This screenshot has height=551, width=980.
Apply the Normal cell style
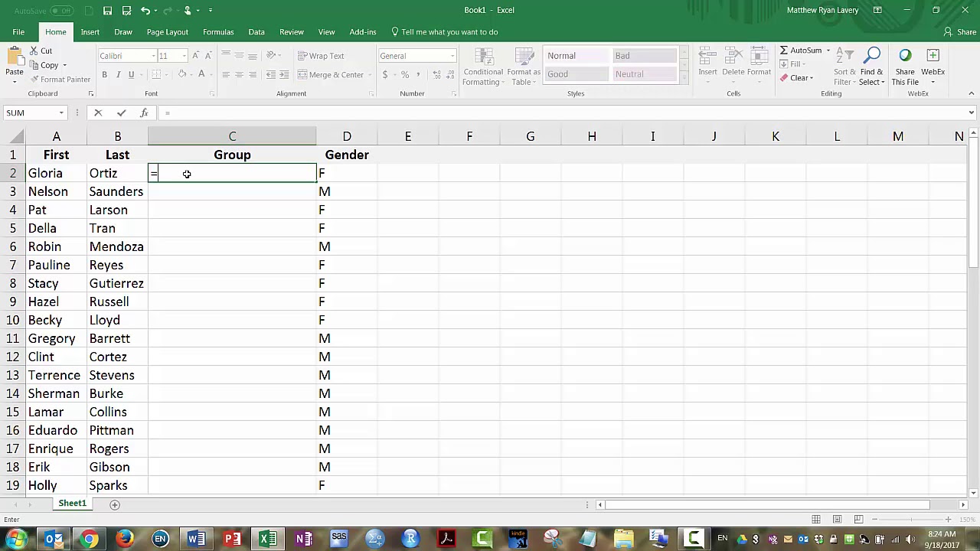point(576,56)
